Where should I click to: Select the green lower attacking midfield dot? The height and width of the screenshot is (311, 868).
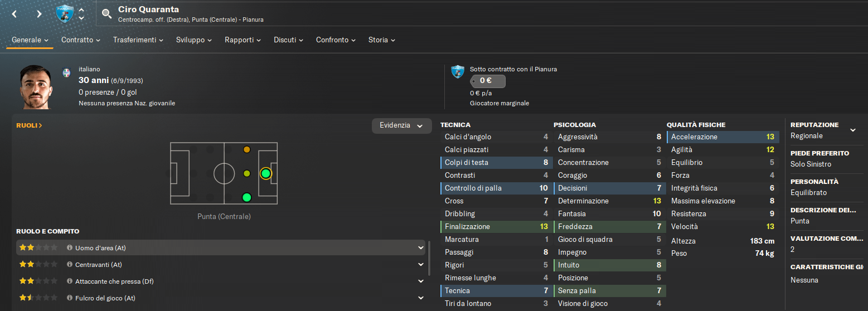pyautogui.click(x=246, y=197)
